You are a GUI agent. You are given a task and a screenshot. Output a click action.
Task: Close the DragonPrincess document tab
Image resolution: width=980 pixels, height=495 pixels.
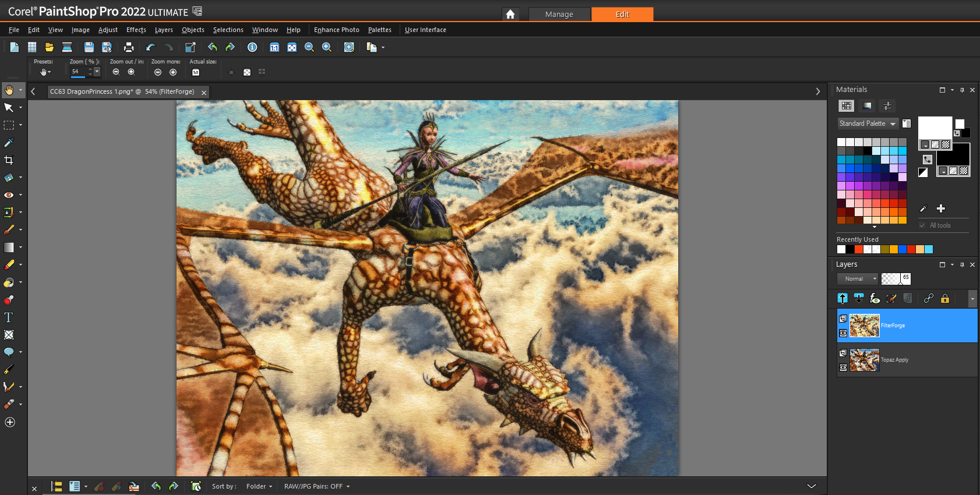coord(204,93)
